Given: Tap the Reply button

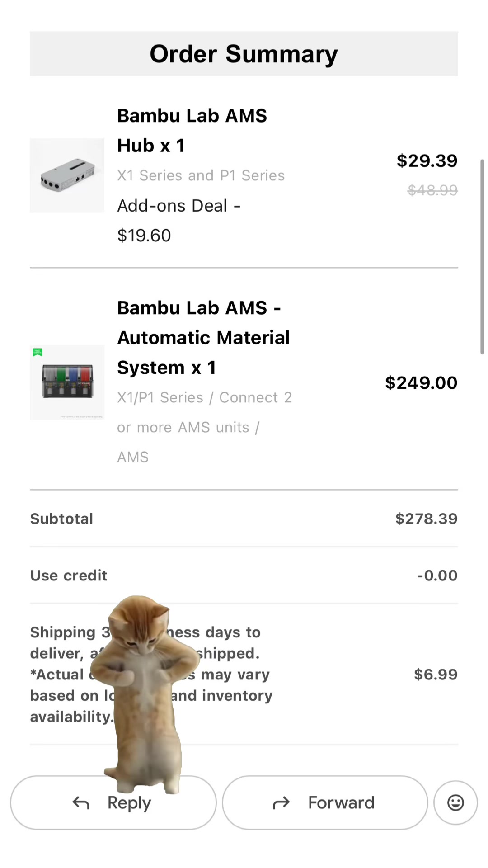Looking at the screenshot, I should point(113,802).
